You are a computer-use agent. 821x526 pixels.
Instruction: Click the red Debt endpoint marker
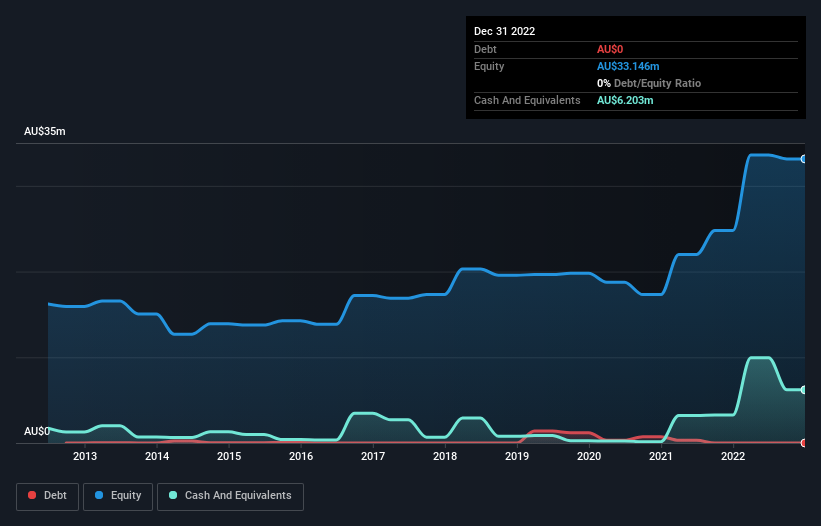coord(804,443)
